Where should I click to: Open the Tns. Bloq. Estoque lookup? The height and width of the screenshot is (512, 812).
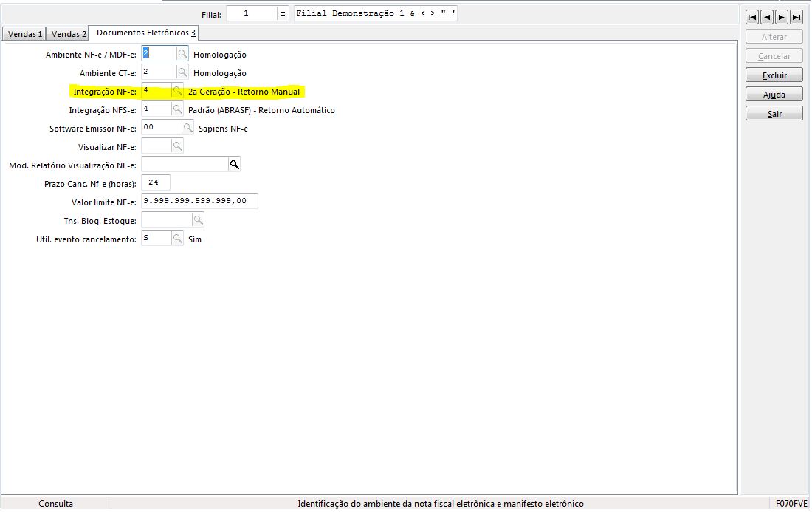198,220
